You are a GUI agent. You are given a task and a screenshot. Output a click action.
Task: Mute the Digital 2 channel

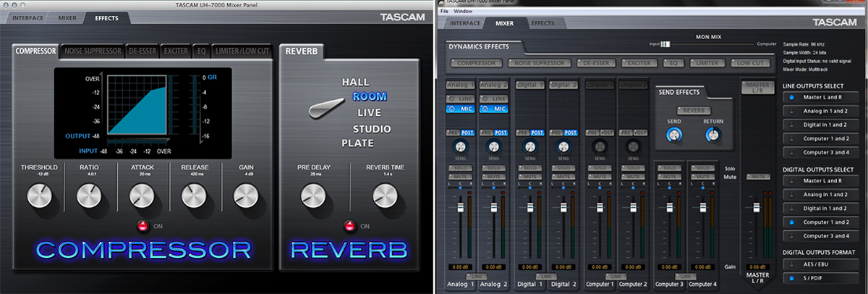coord(563,177)
